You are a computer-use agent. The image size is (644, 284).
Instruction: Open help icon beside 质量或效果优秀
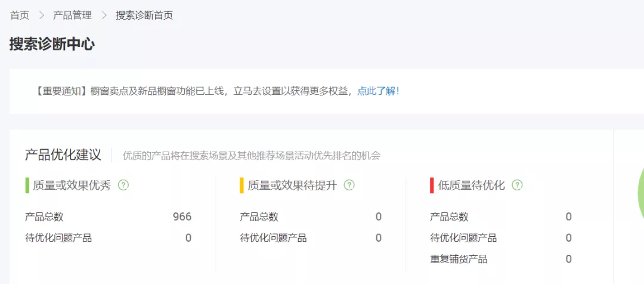tap(123, 185)
